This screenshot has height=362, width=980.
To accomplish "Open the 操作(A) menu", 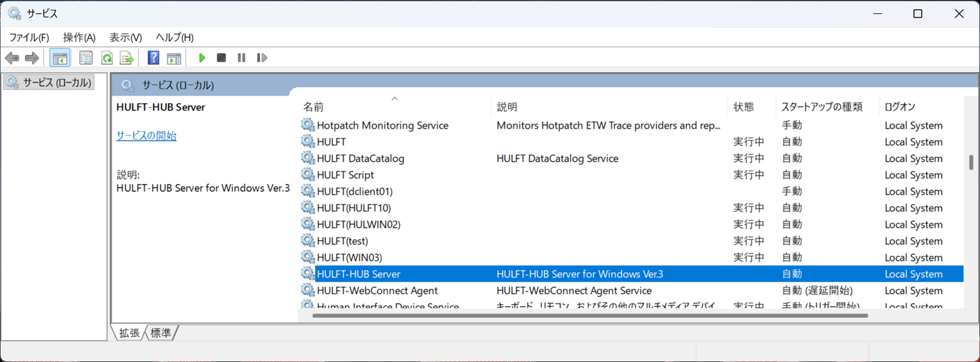I will 79,37.
